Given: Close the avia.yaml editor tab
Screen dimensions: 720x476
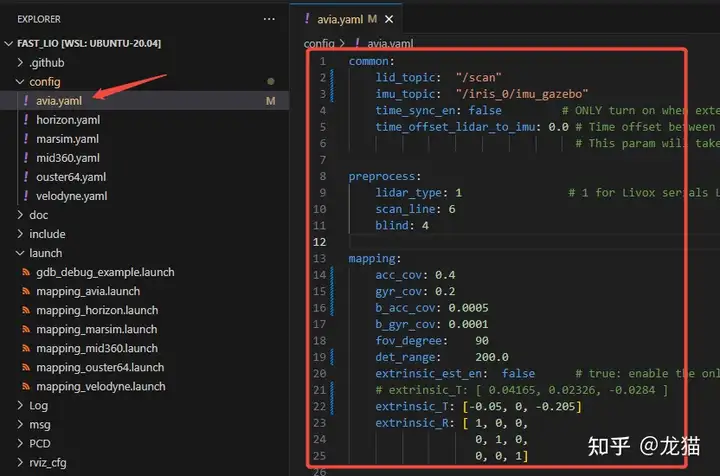Looking at the screenshot, I should pyautogui.click(x=389, y=19).
